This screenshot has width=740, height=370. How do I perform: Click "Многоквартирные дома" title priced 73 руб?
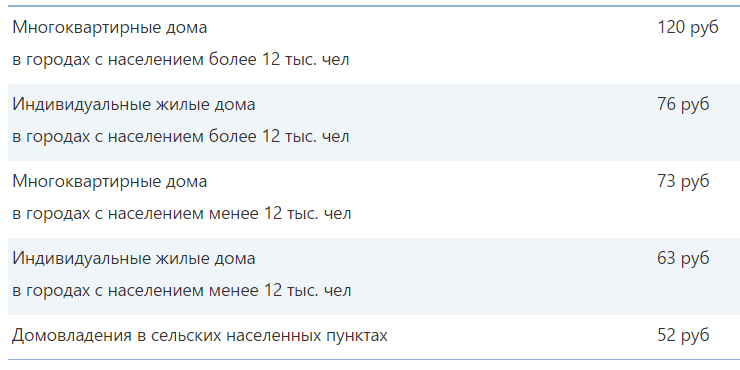(109, 182)
